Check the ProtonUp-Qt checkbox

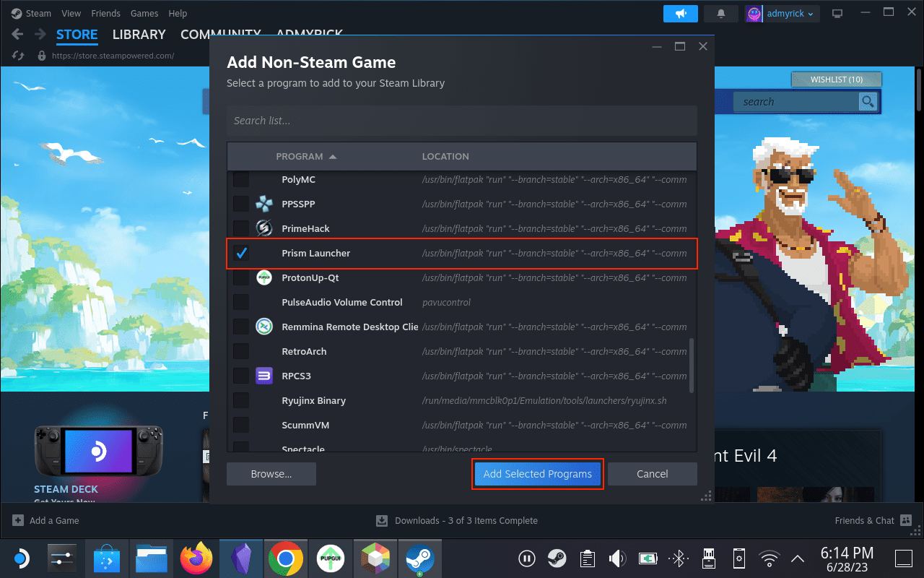(241, 277)
